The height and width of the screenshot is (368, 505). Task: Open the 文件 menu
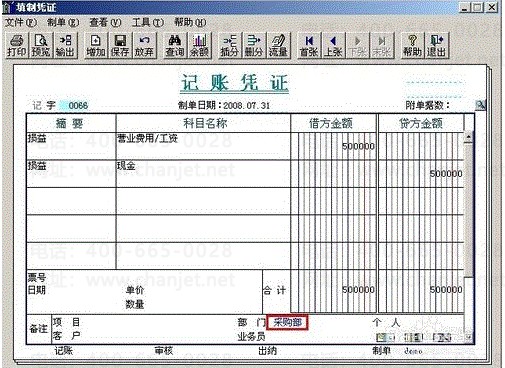click(x=21, y=22)
